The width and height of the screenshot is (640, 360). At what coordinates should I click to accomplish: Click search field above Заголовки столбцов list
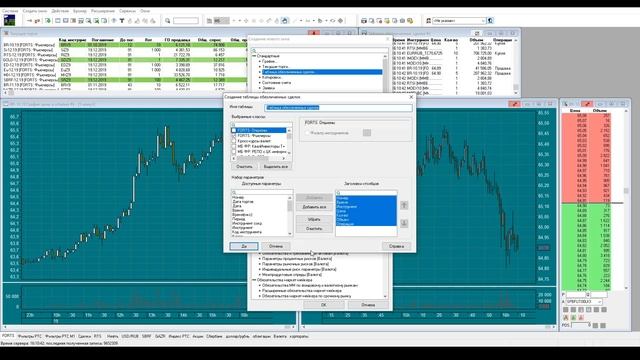coord(366,193)
